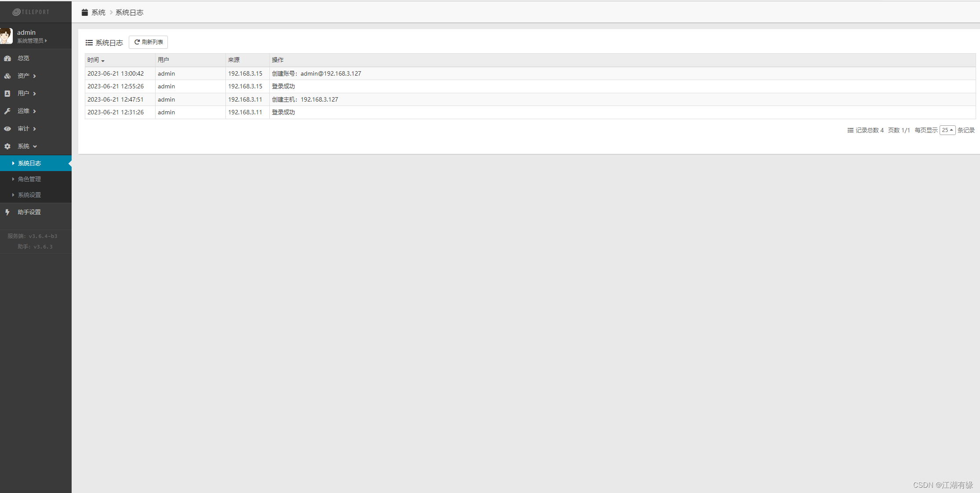Click the 审计 eye icon
The height and width of the screenshot is (493, 980).
(7, 128)
